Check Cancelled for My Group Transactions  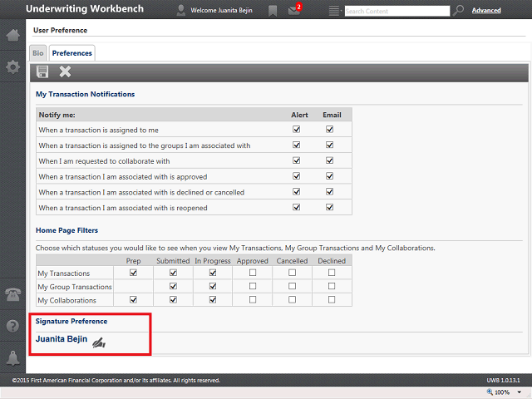point(292,286)
